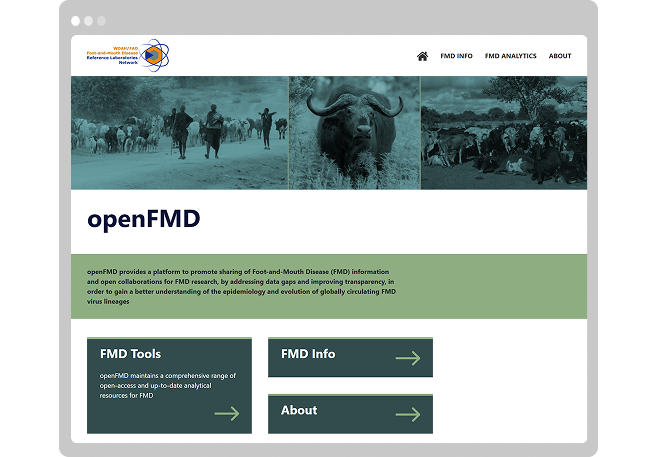The width and height of the screenshot is (658, 457).
Task: Click the arrow in the FMD Info card
Action: pos(407,358)
